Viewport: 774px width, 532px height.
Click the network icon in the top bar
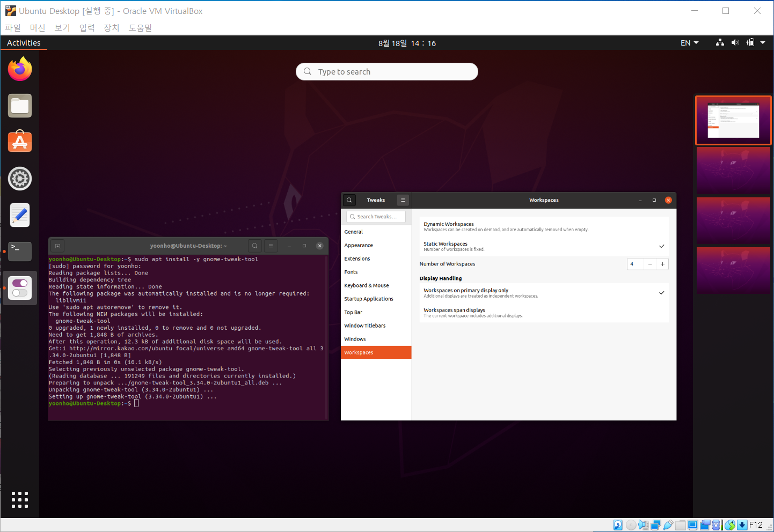(x=720, y=43)
